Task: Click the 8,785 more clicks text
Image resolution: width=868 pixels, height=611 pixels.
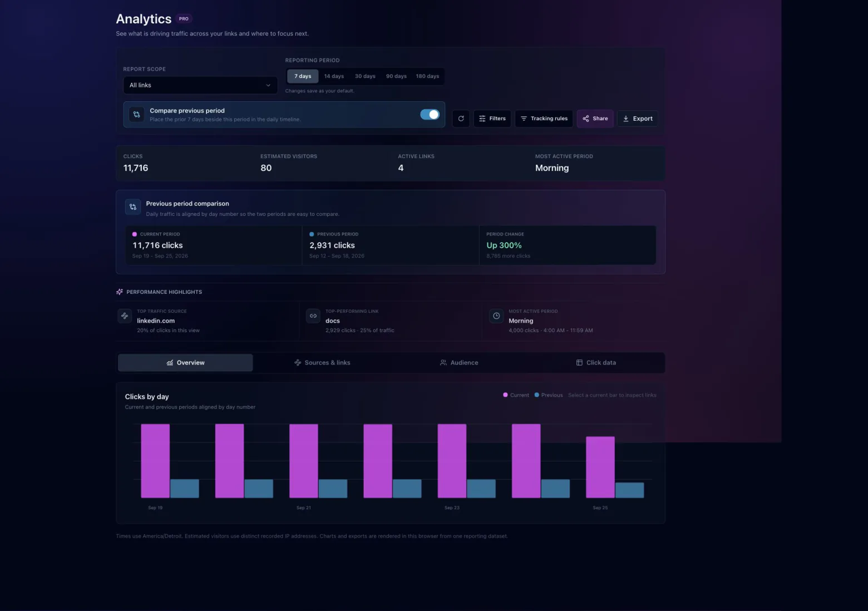Action: [x=509, y=256]
